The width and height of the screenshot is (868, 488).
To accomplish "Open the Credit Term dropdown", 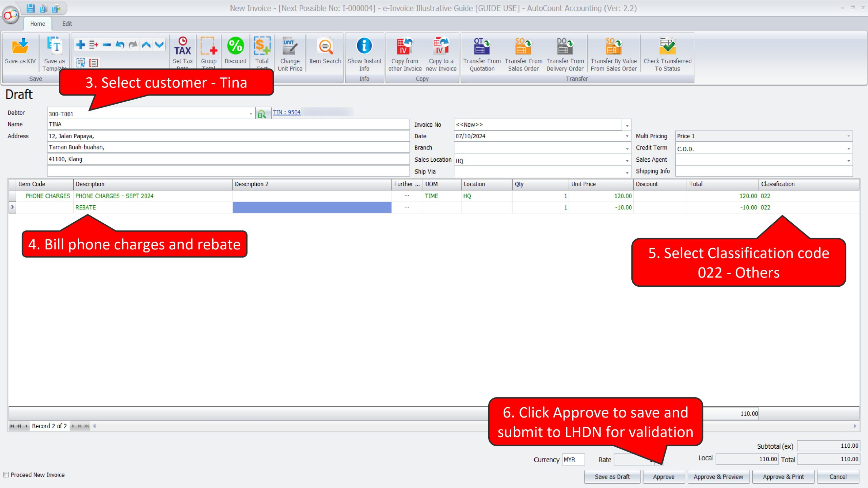I will pos(848,149).
